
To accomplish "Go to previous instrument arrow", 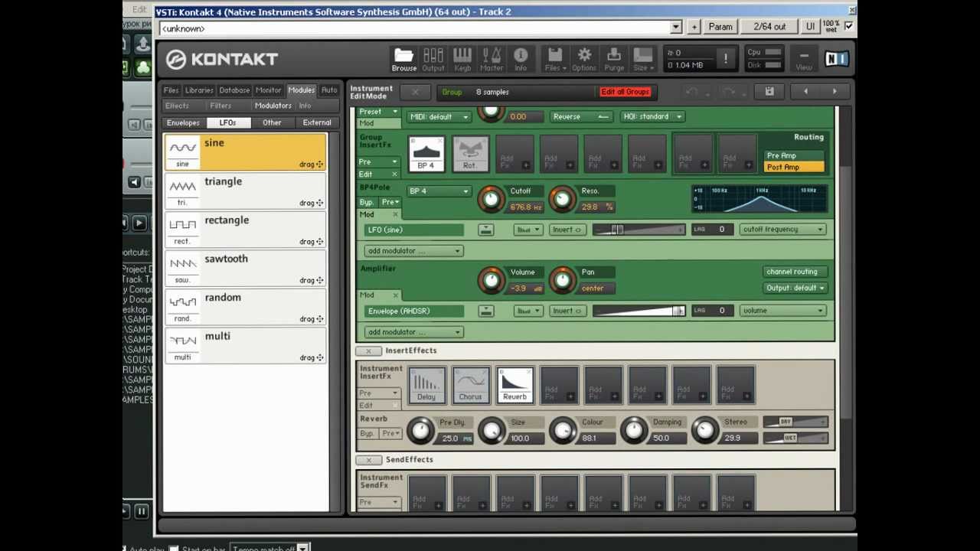I will tap(805, 92).
